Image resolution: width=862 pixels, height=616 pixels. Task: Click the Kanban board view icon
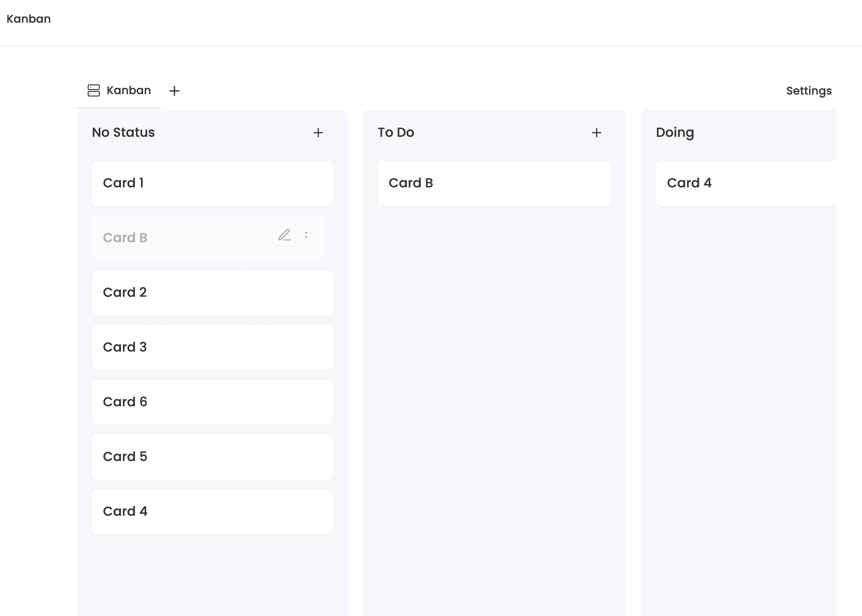coord(94,90)
